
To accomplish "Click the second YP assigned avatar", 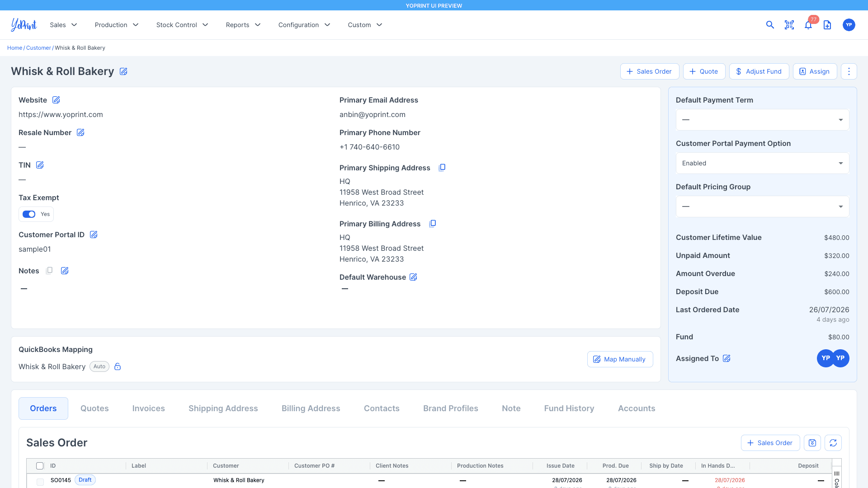I will (x=841, y=358).
